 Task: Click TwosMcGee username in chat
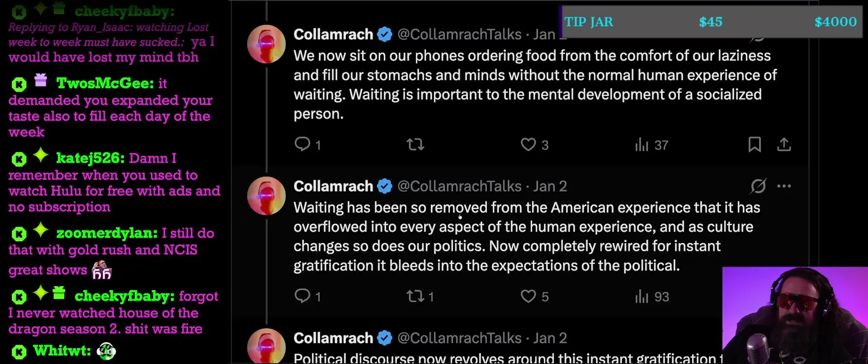pyautogui.click(x=105, y=83)
